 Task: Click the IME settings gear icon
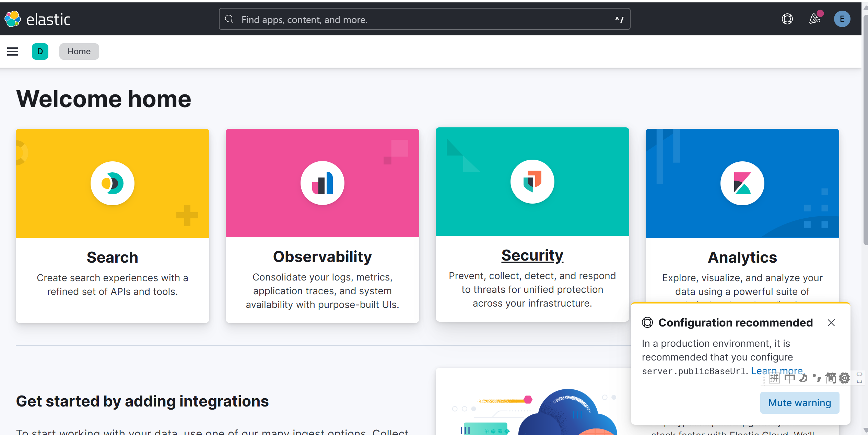tap(844, 378)
